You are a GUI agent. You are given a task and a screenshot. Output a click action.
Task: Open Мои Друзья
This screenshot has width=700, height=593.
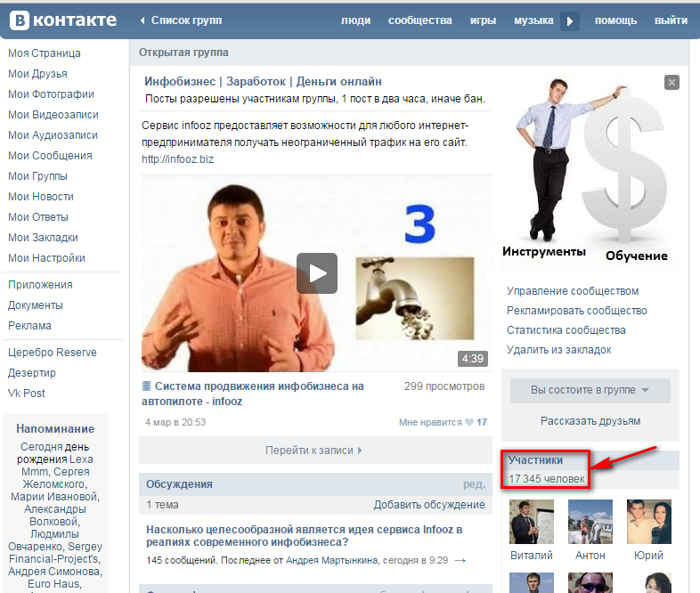point(37,74)
